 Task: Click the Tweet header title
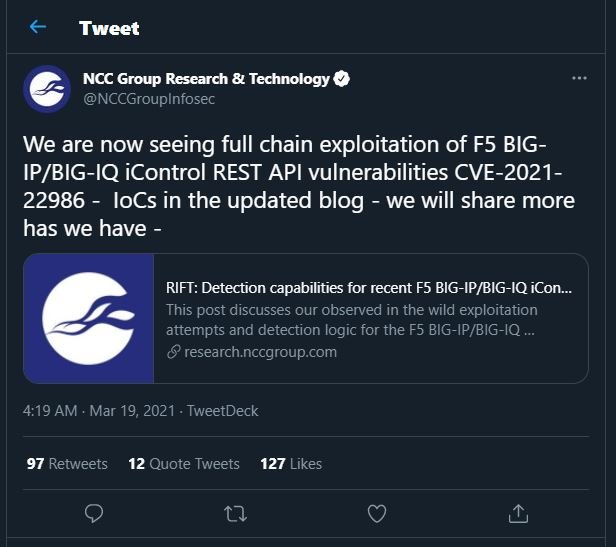tap(109, 28)
